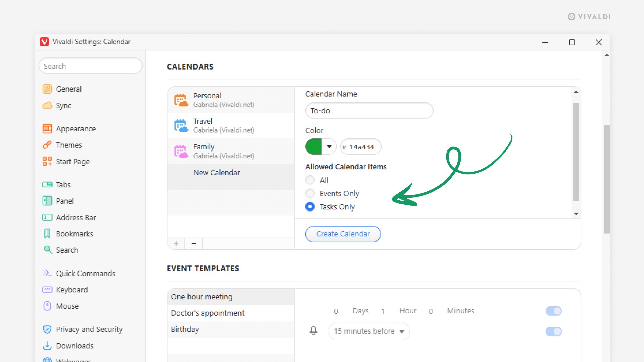Open the color picker dropdown arrow
This screenshot has width=644, height=362.
tap(329, 147)
